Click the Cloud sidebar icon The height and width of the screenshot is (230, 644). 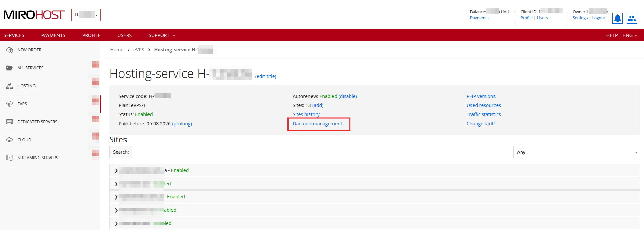point(9,140)
